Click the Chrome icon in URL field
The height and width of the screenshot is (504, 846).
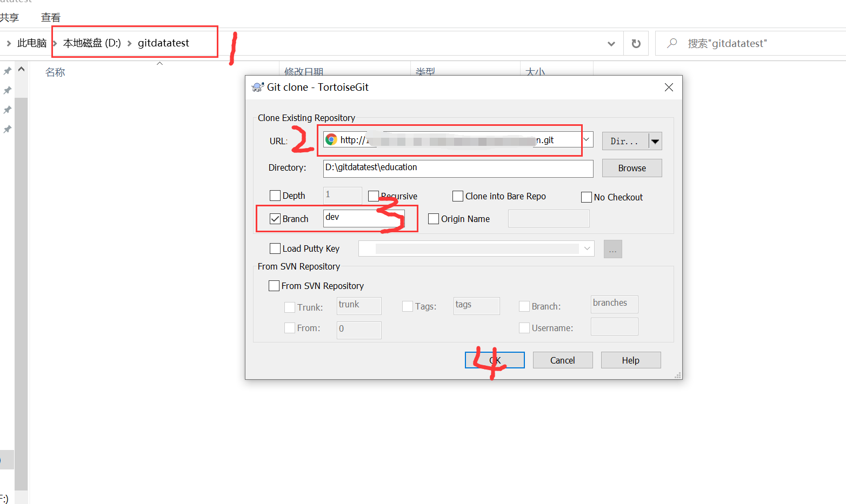(331, 140)
